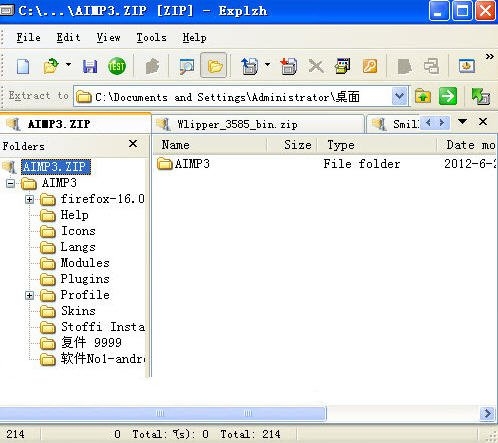Open the File menu
Screen dimensions: 498x443
coord(29,37)
